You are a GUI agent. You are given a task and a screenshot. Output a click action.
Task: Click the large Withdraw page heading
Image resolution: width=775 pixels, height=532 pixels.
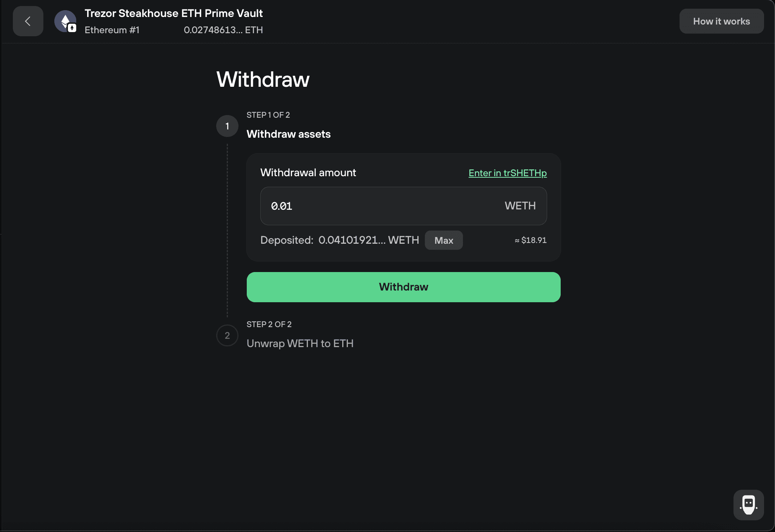(x=263, y=79)
